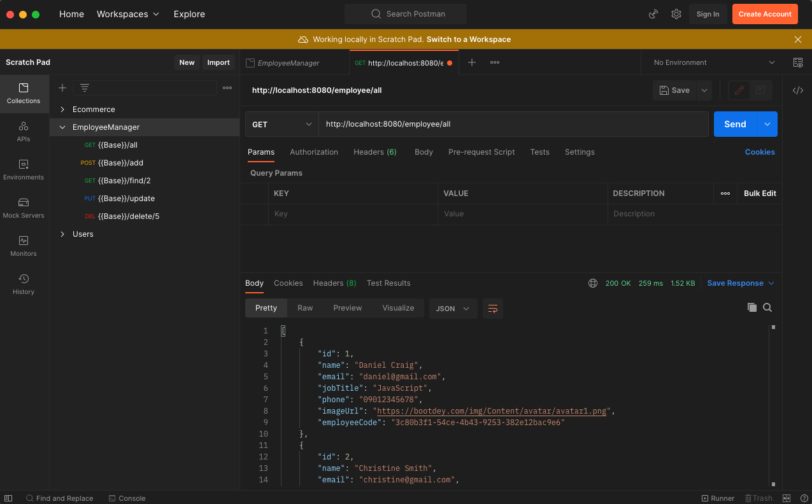This screenshot has height=504, width=812.
Task: Switch response view to Raw
Action: 305,308
